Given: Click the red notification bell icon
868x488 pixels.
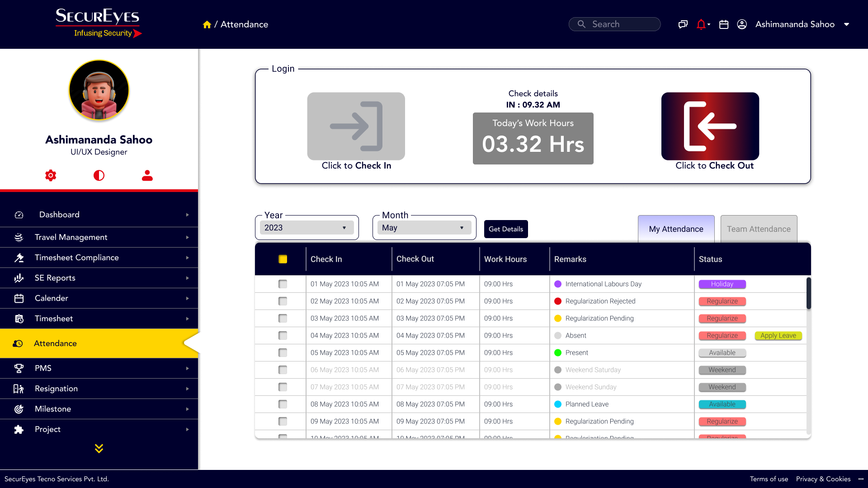Looking at the screenshot, I should [701, 24].
